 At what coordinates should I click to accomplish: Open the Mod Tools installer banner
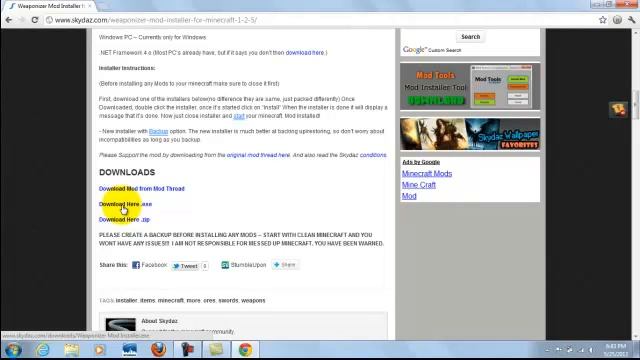point(470,87)
